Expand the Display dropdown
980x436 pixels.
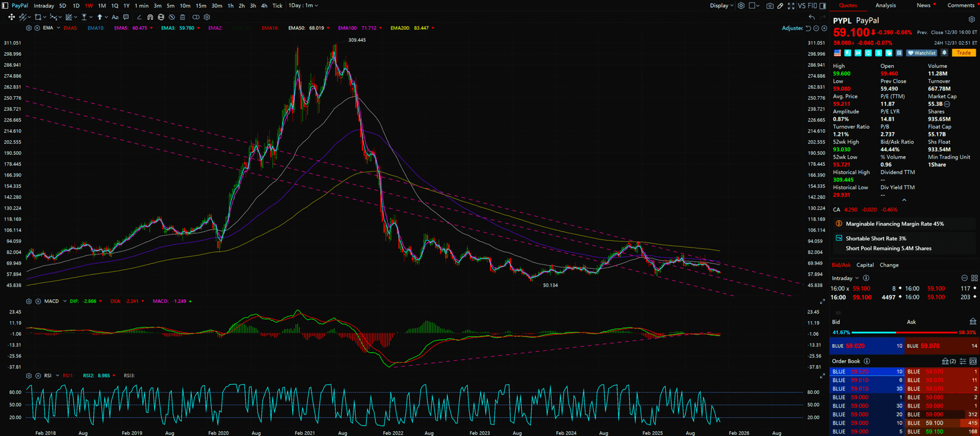[x=722, y=6]
